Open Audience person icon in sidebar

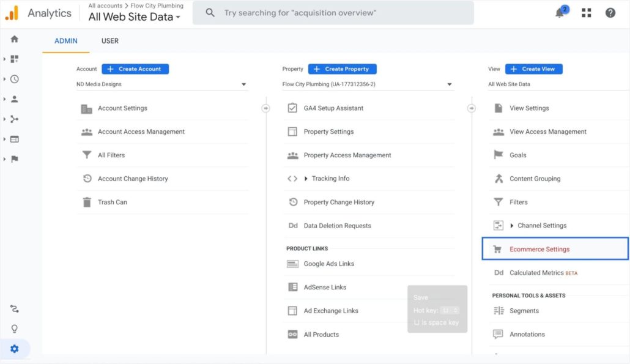(15, 99)
